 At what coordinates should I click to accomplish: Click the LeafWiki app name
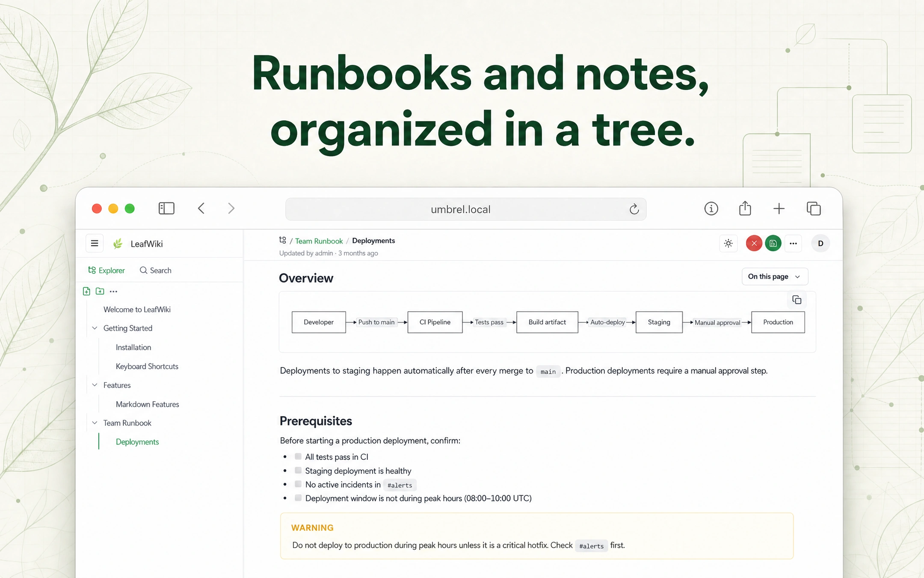point(146,244)
